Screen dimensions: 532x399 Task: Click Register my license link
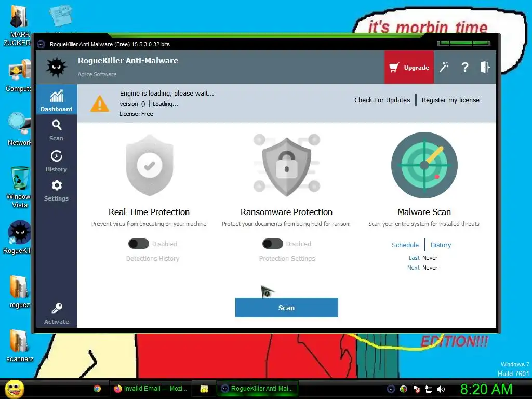[x=450, y=100]
